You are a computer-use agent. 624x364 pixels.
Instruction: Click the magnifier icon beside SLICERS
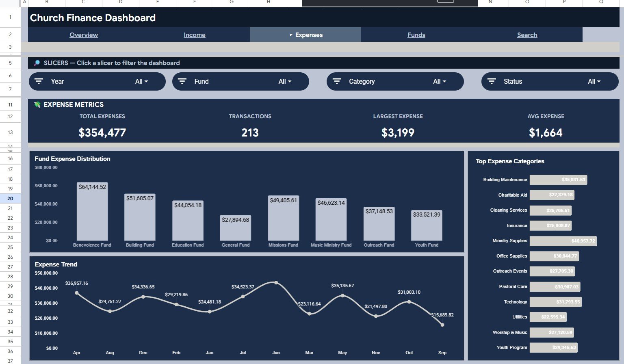tap(37, 63)
